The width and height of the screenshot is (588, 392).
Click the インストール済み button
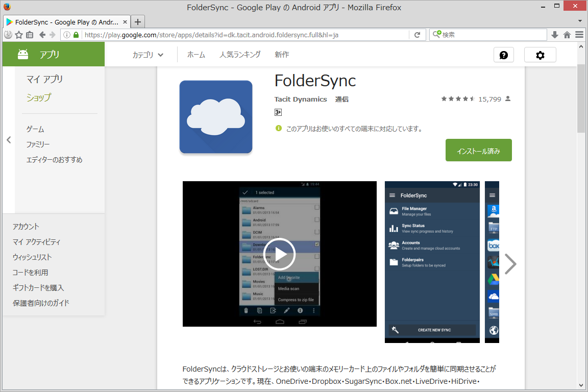tap(478, 151)
